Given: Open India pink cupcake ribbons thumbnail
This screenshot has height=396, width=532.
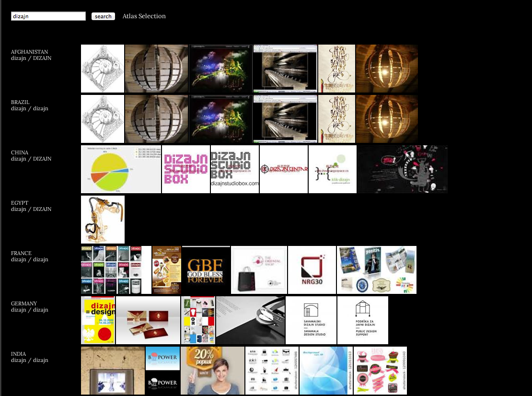Looking at the screenshot, I should [x=380, y=371].
